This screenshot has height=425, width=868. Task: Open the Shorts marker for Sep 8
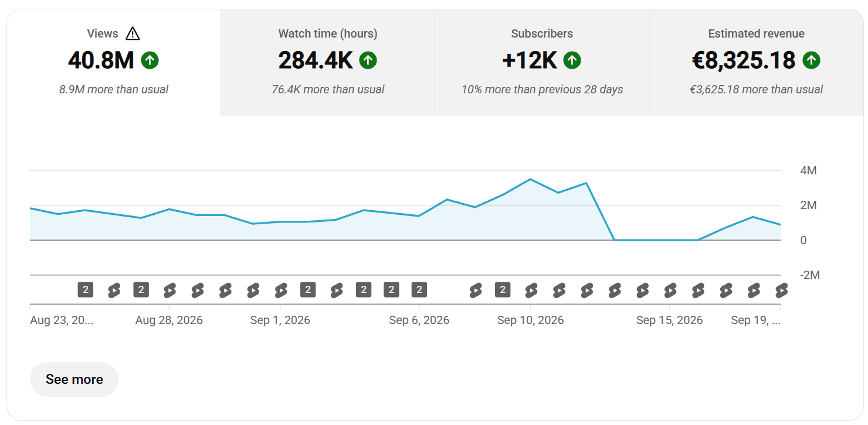[x=476, y=290]
